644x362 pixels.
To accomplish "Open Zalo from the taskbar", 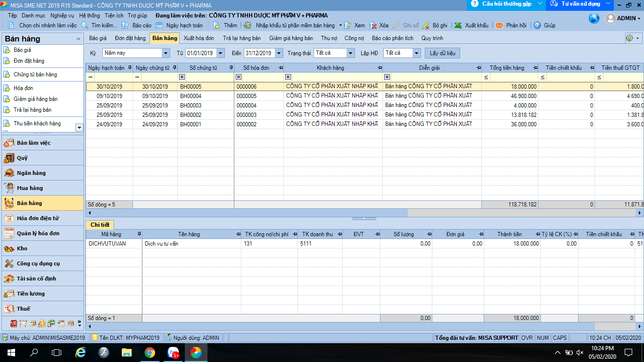I will (173, 353).
